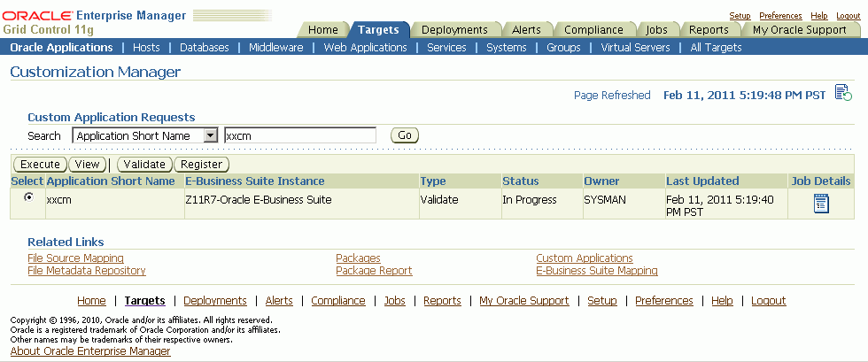Click the footer Targets link
This screenshot has height=362, width=868.
145,301
